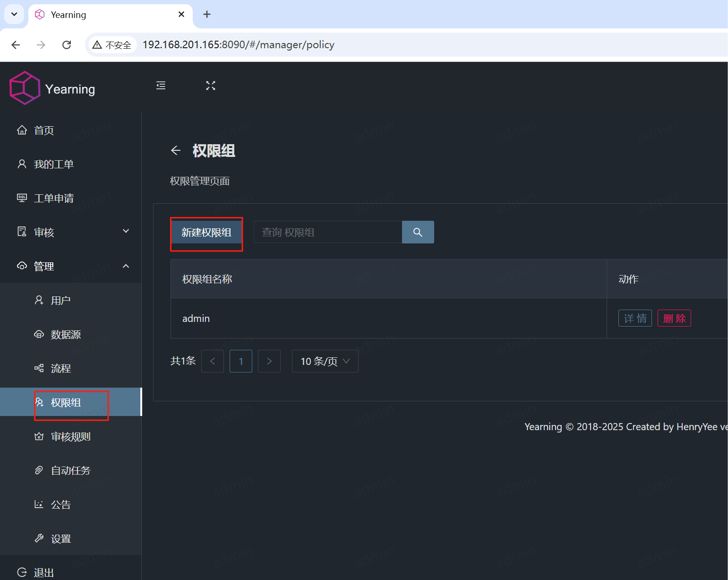Click the back arrow beside 权限组 title

pos(175,150)
